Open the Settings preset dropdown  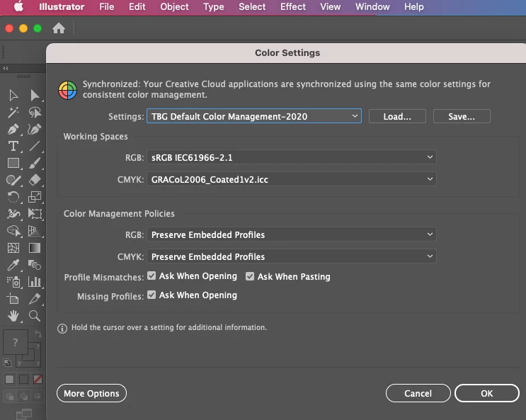[254, 116]
